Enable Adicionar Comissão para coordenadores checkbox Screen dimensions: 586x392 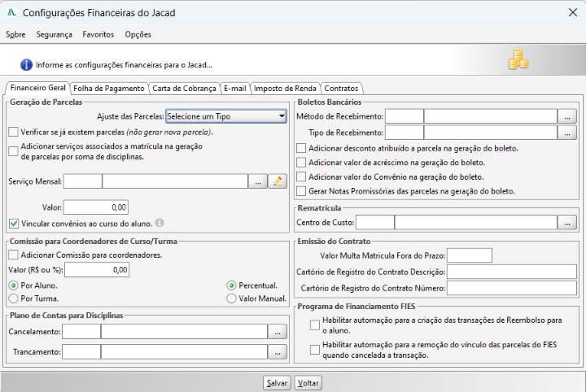point(14,255)
